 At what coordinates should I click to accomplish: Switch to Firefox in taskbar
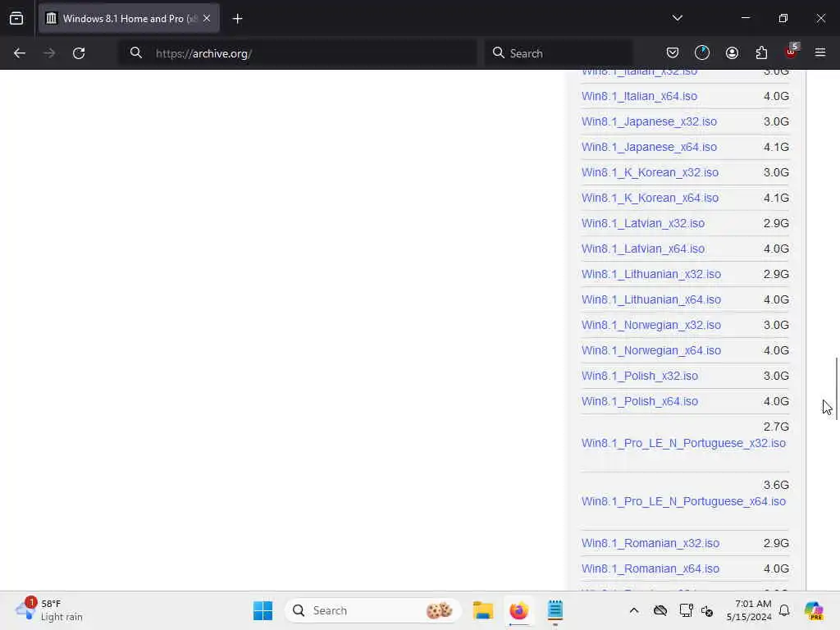[x=518, y=610]
